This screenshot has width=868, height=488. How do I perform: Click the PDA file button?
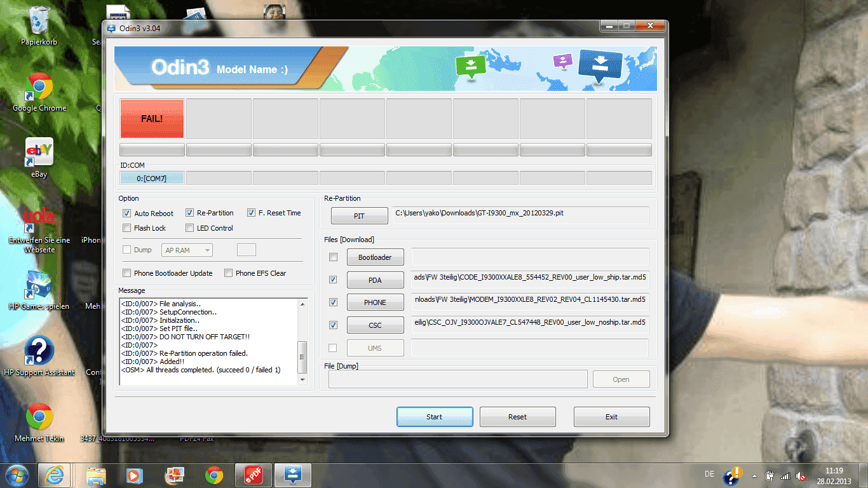click(375, 280)
